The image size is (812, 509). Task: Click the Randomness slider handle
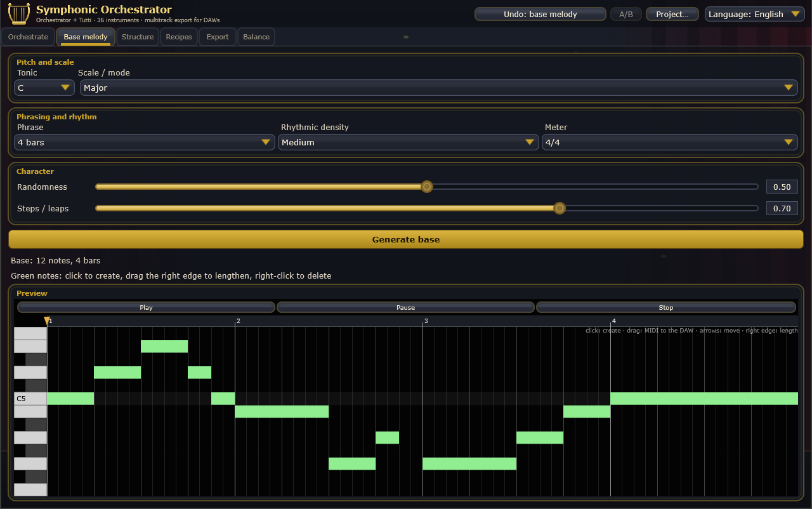pyautogui.click(x=427, y=187)
